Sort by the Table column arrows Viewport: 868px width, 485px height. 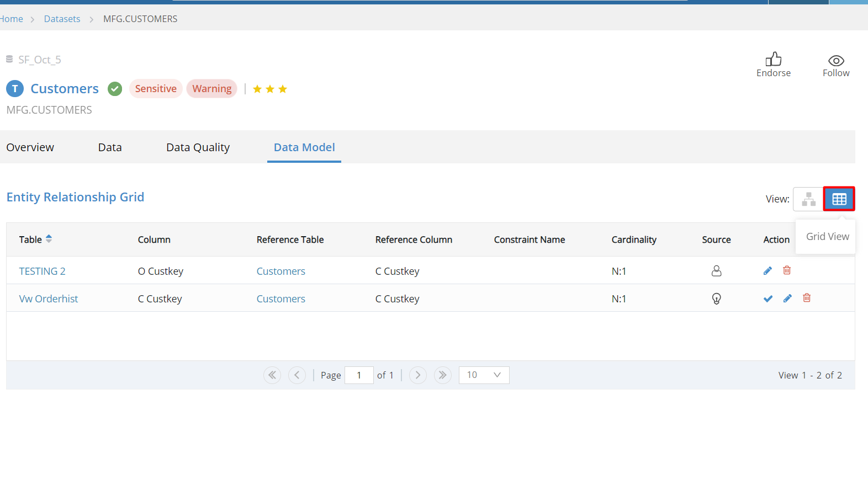point(49,239)
